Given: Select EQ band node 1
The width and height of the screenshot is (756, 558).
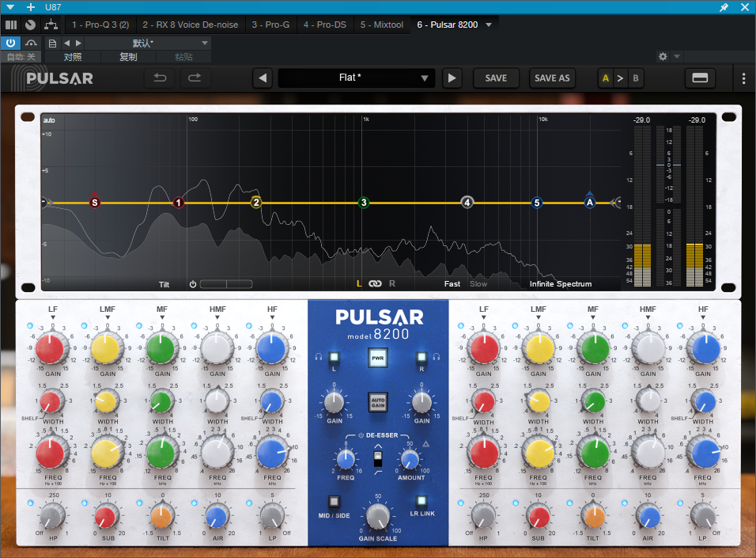Looking at the screenshot, I should [x=179, y=203].
